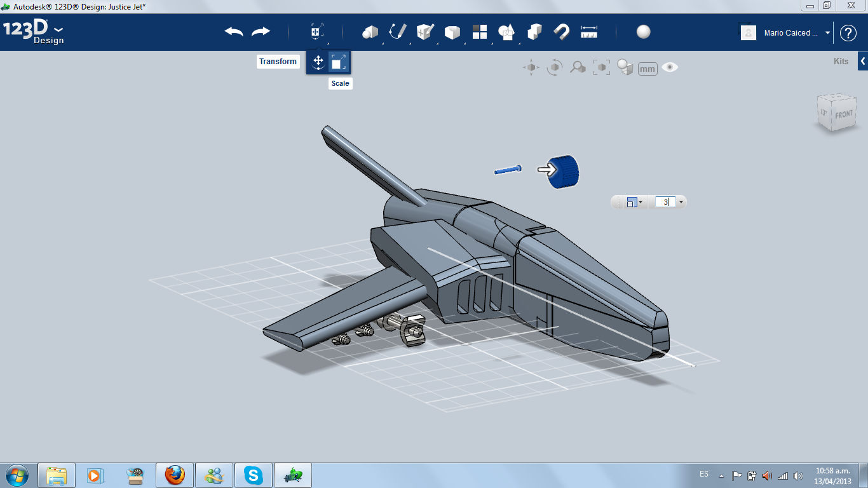Open the Windows Start menu
Image resolution: width=868 pixels, height=488 pixels.
[17, 475]
